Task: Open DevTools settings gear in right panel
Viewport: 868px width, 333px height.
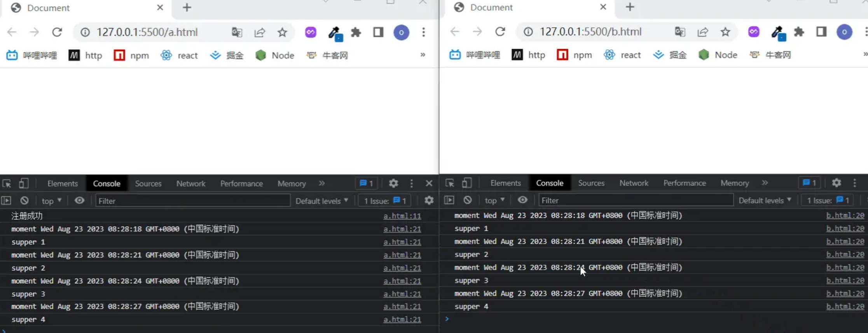Action: pos(836,183)
